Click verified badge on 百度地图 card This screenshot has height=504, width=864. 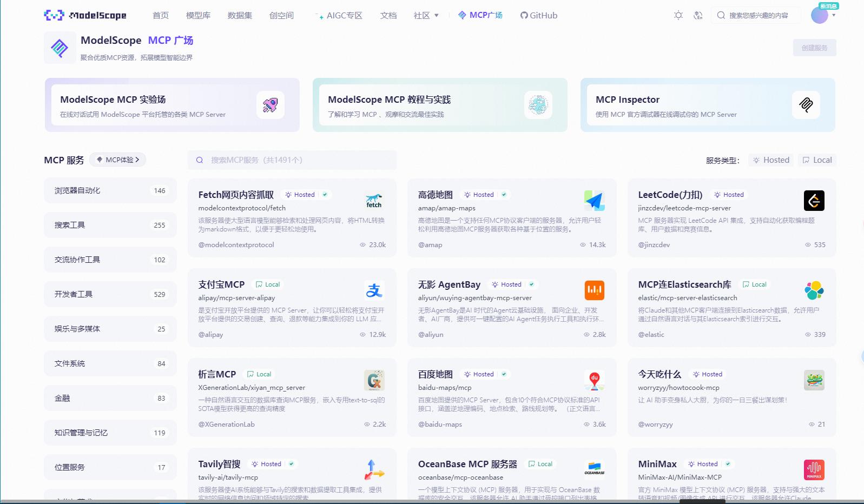pos(504,374)
